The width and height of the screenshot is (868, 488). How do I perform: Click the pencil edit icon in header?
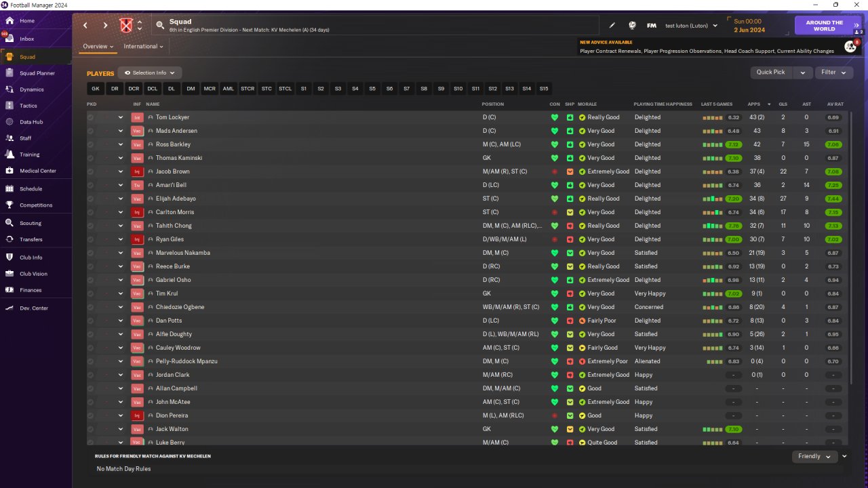point(612,26)
